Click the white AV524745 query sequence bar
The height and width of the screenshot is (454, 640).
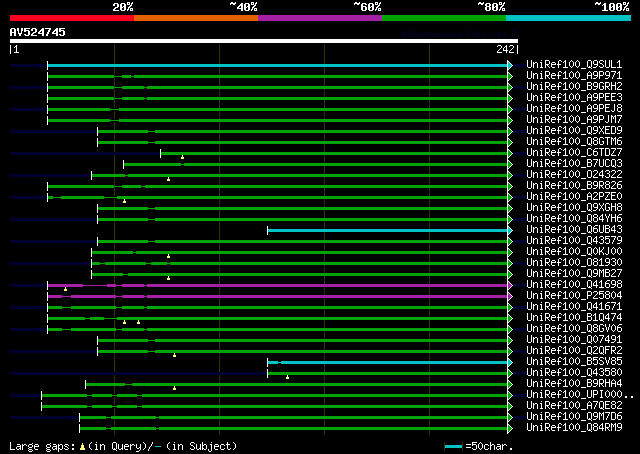264,41
